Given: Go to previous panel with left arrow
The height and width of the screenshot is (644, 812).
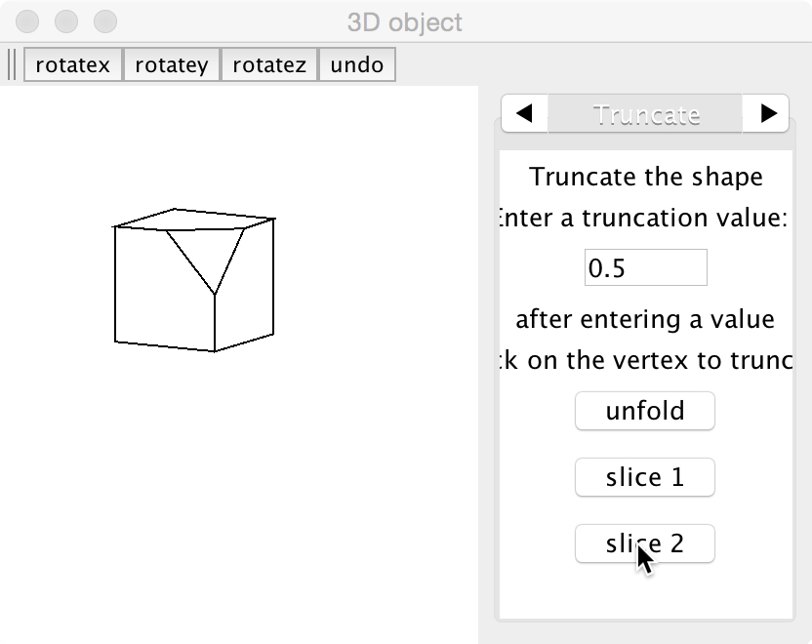Looking at the screenshot, I should click(x=524, y=114).
